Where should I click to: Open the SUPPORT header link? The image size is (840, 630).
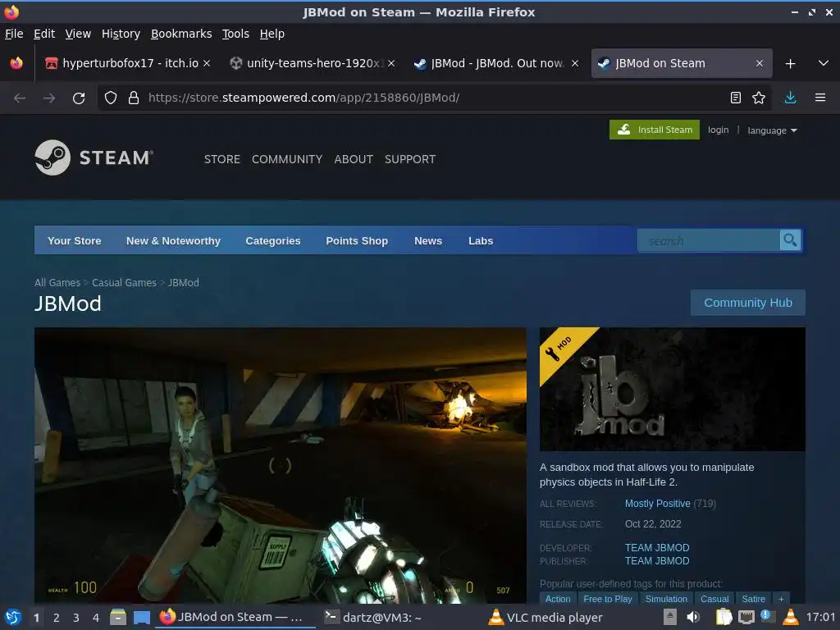[410, 159]
